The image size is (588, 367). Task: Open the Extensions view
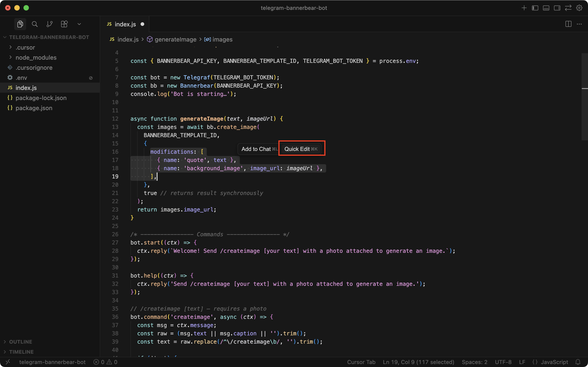tap(64, 24)
